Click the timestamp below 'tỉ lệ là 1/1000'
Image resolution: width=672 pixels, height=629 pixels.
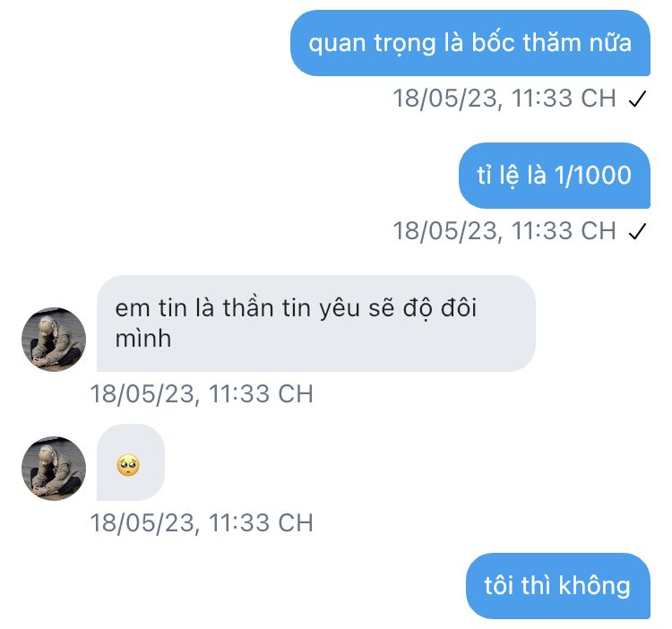click(504, 231)
